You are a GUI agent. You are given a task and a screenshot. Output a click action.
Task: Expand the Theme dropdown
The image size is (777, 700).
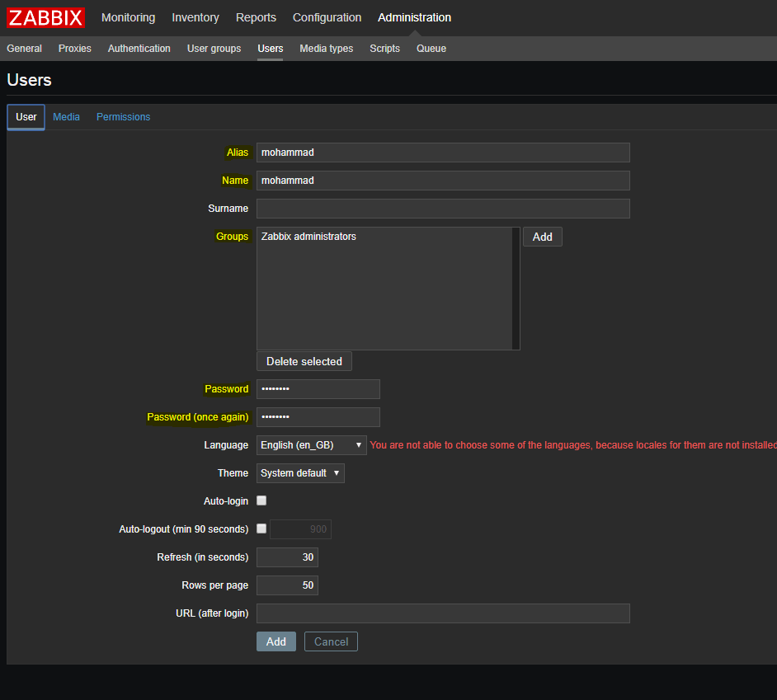click(x=300, y=473)
